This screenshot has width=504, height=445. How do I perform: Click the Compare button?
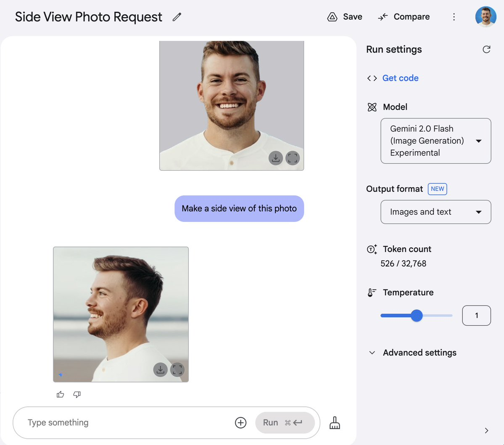pyautogui.click(x=404, y=17)
